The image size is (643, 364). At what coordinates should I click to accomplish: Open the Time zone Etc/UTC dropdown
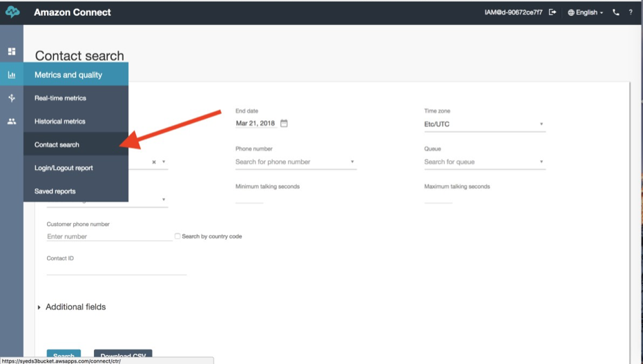tap(485, 124)
